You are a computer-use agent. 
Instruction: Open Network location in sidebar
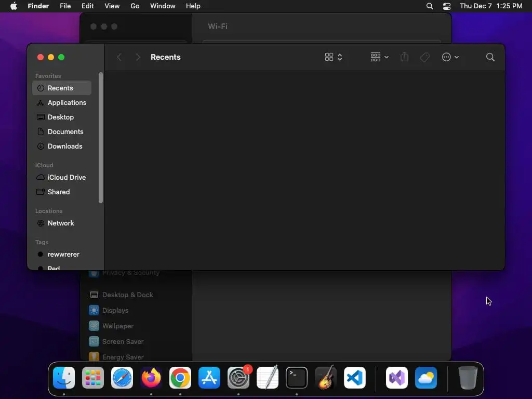(x=62, y=223)
